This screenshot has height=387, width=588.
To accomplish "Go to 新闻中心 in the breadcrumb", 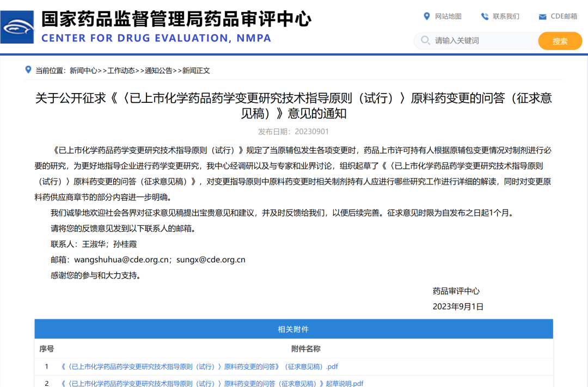I will coord(83,71).
